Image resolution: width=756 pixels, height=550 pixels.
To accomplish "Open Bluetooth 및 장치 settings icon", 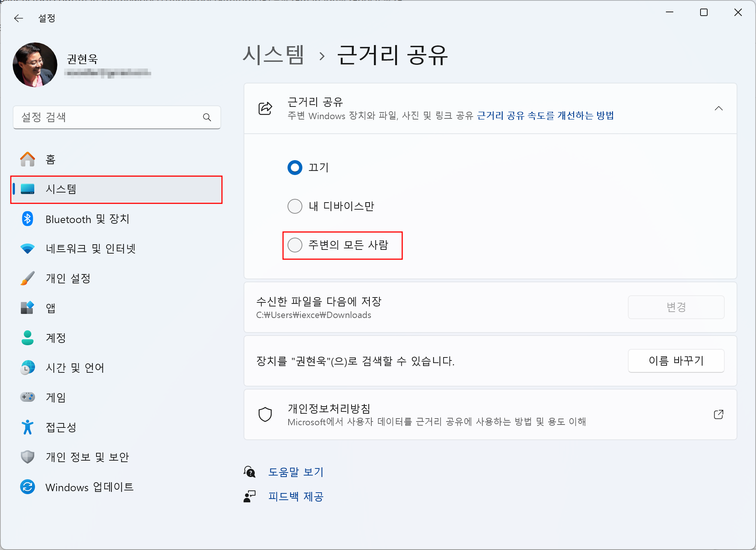I will point(28,219).
